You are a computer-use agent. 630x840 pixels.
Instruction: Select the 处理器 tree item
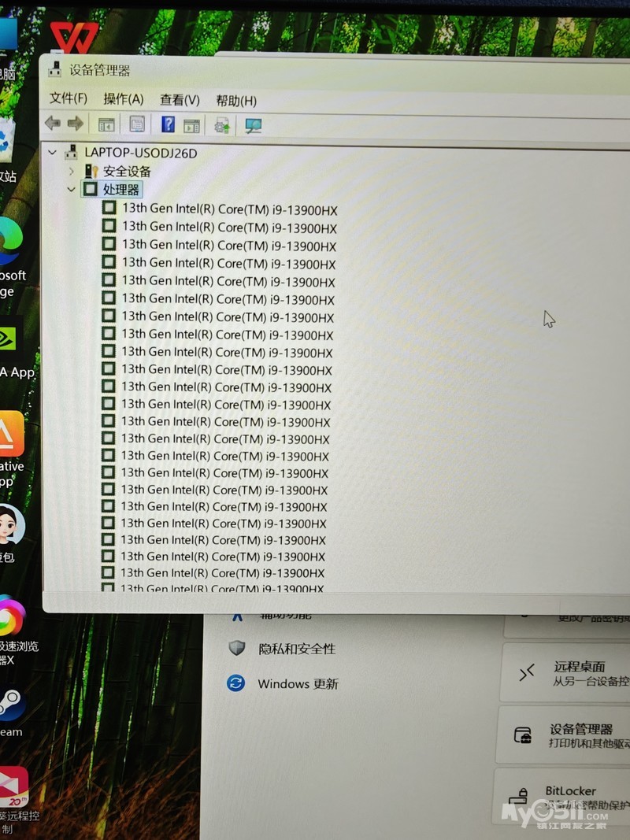click(121, 189)
